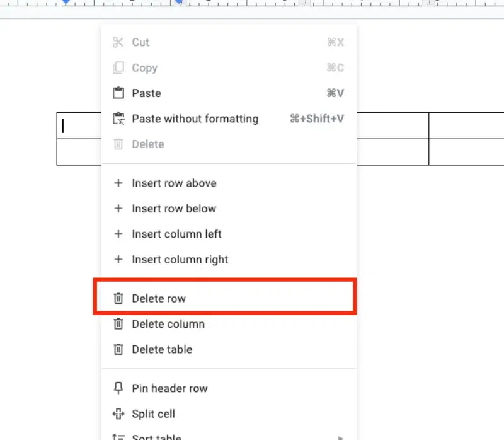Click the scissors Cut icon
Viewport: 504px width, 440px height.
click(118, 42)
